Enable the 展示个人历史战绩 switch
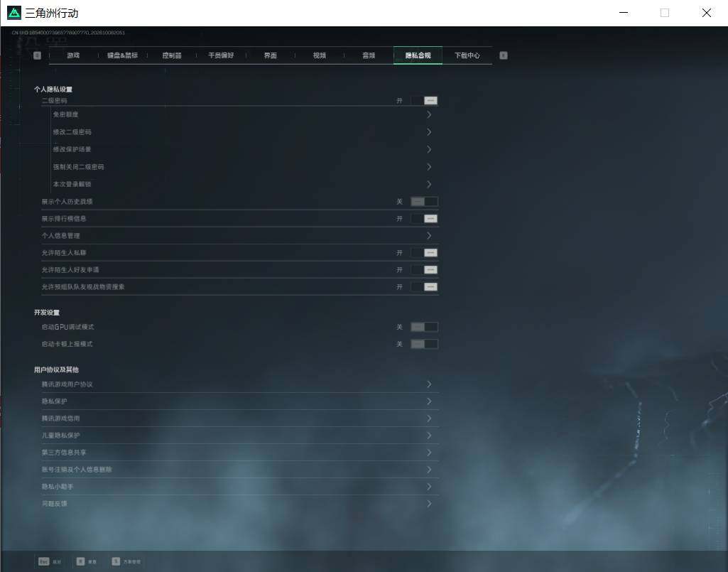728x572 pixels. coord(424,202)
